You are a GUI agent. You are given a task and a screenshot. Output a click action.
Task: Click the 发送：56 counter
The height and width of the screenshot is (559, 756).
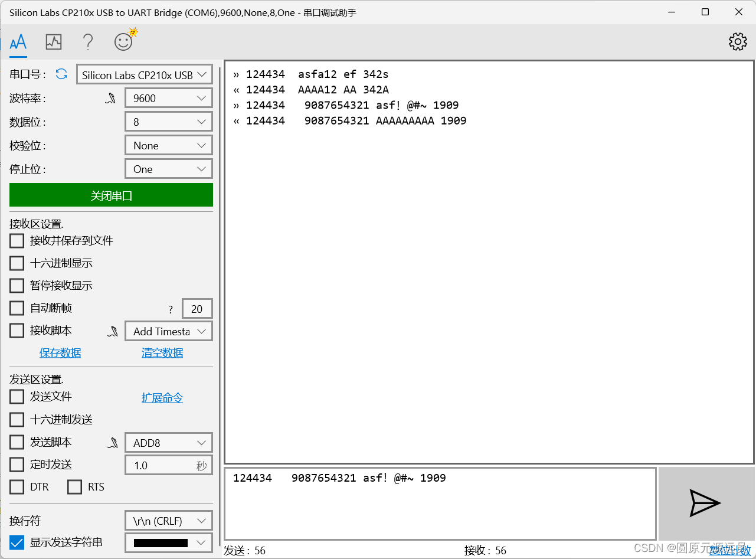(x=245, y=551)
